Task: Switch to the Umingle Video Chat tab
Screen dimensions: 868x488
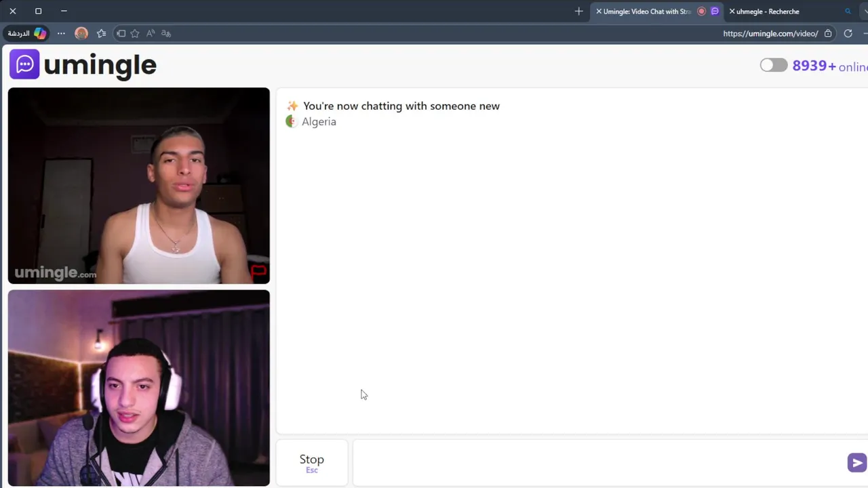Action: (656, 12)
